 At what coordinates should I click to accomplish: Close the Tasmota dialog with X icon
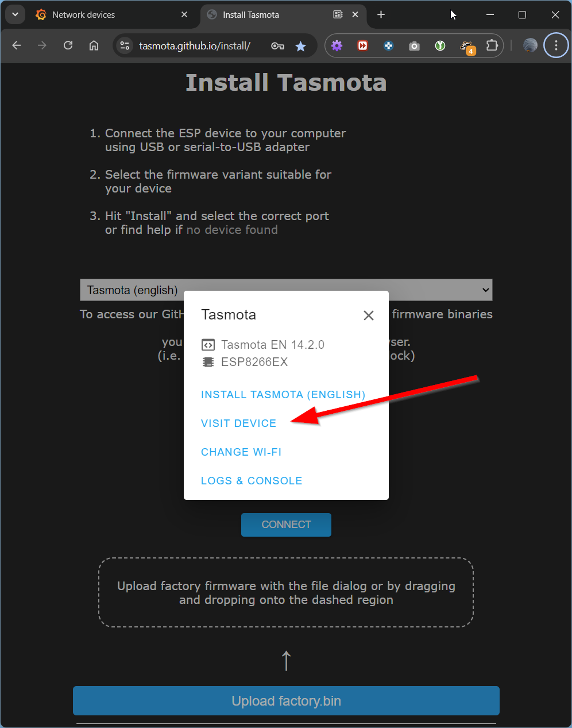pos(369,315)
